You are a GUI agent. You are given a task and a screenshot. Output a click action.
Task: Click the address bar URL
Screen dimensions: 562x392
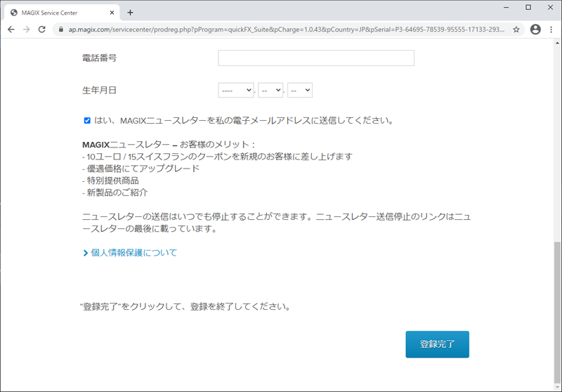pos(287,30)
